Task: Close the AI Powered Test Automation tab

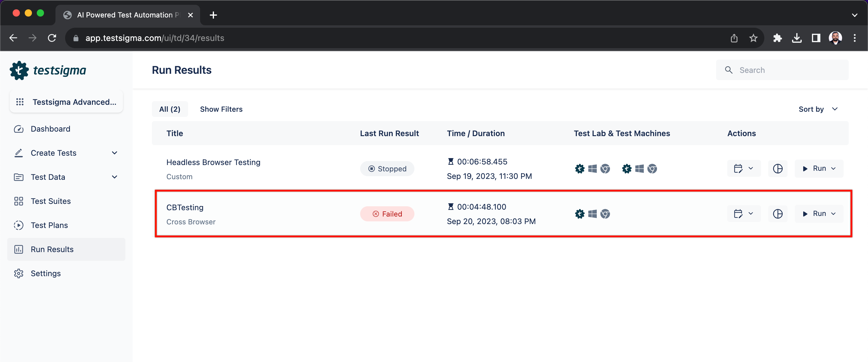Action: coord(190,15)
